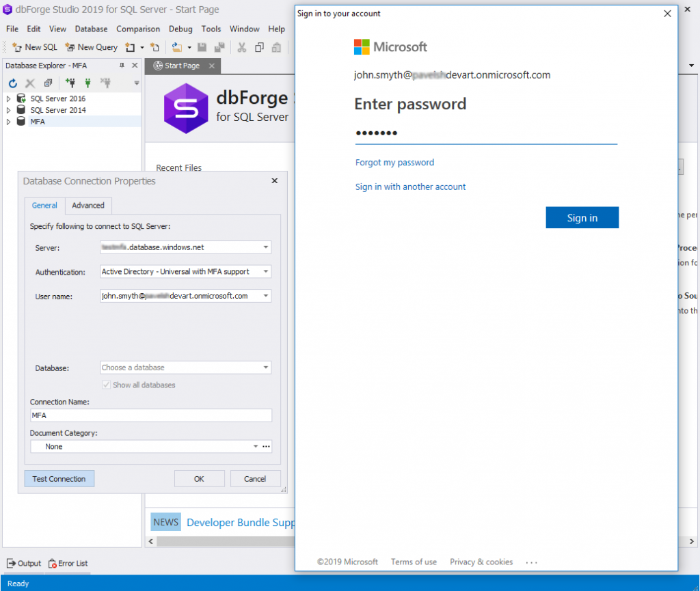Disconnect the selected server connection

(x=104, y=83)
